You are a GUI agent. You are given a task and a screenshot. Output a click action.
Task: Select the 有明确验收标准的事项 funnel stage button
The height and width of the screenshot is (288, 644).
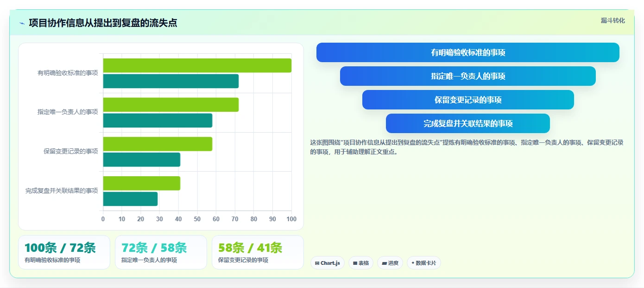tap(468, 52)
